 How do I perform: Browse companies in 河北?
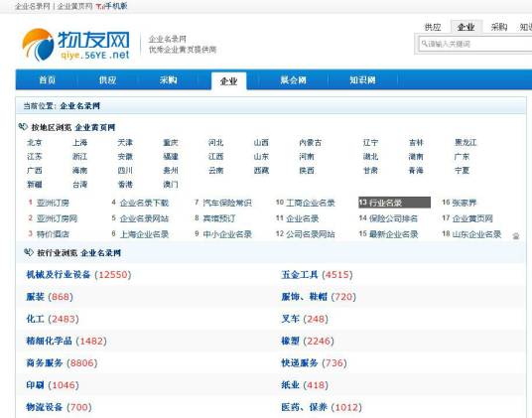215,143
